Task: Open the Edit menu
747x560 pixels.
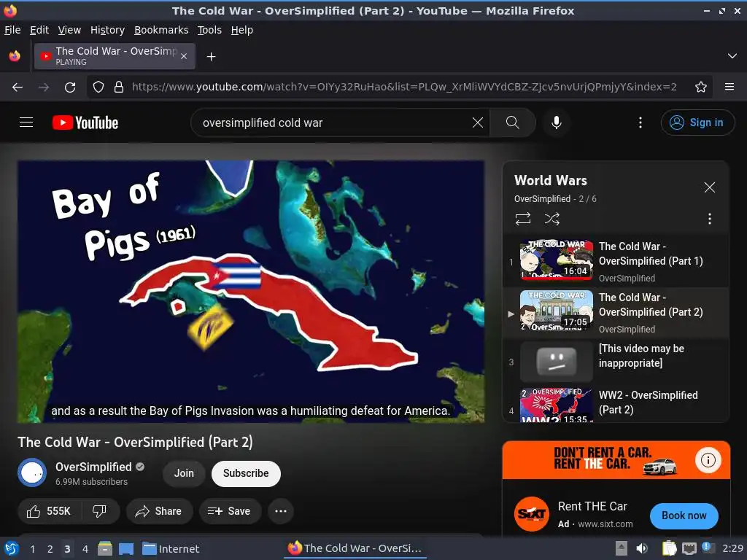Action: coord(39,30)
